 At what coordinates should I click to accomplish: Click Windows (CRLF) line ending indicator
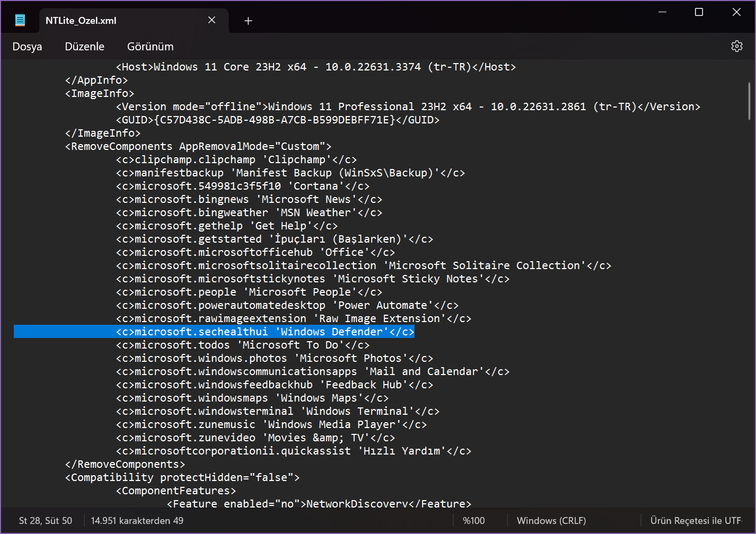pyautogui.click(x=551, y=521)
